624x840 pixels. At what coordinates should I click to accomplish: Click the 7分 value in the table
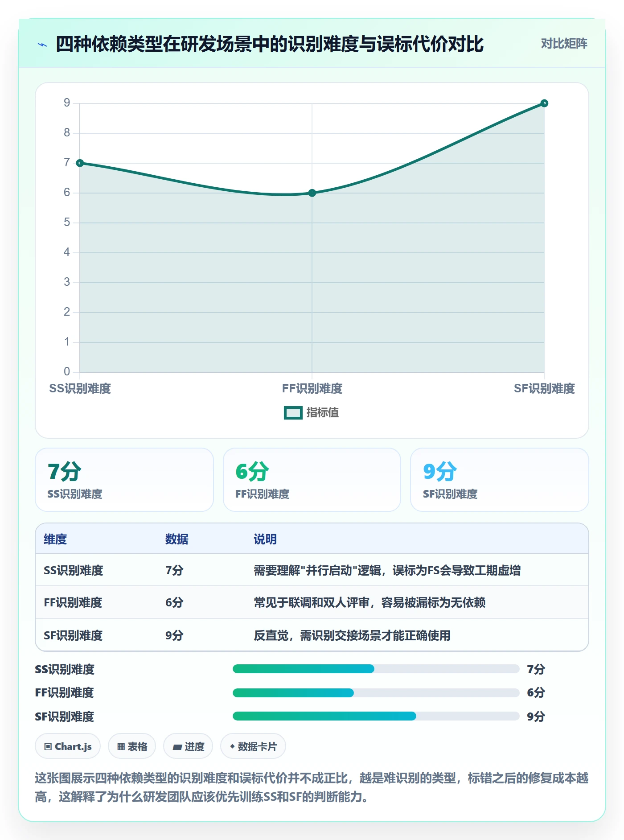pyautogui.click(x=174, y=571)
